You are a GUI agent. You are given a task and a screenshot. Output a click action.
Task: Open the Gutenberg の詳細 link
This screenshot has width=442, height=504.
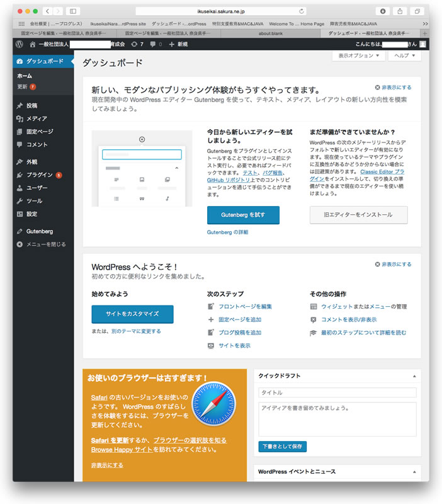[227, 232]
